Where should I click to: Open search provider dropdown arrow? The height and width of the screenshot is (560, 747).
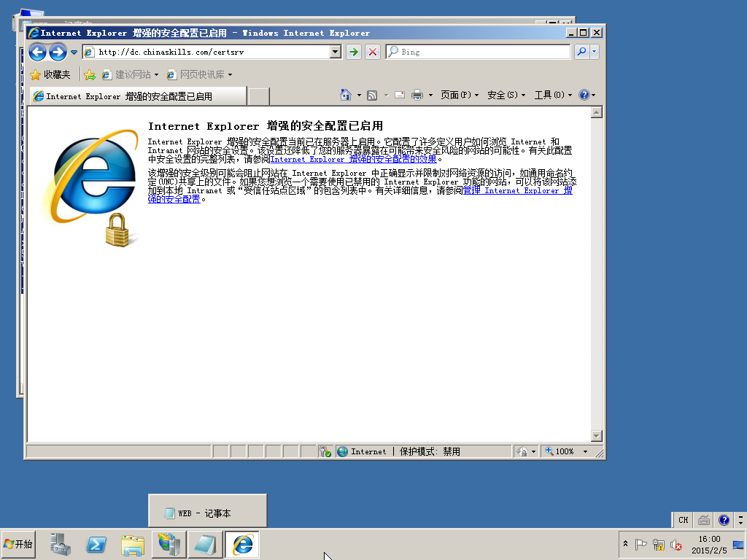tap(594, 52)
